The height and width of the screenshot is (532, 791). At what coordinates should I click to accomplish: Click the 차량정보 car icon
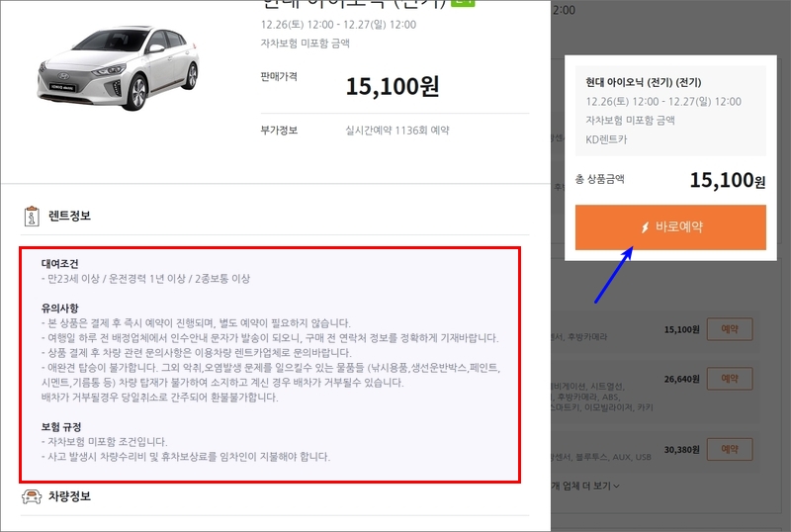pos(32,496)
